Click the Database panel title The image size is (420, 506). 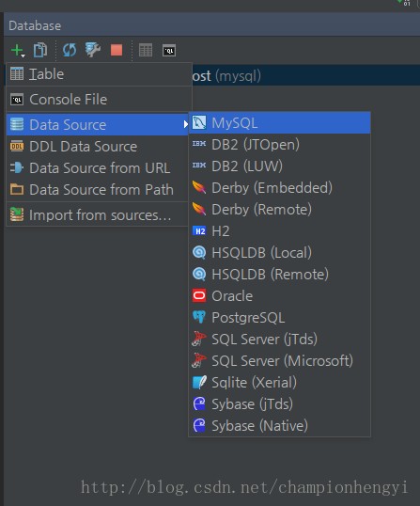(x=35, y=25)
